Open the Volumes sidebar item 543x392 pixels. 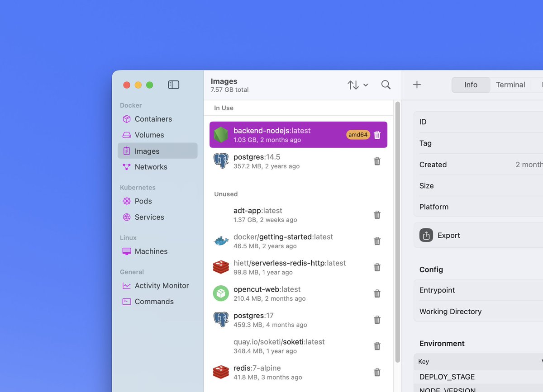(x=157, y=135)
